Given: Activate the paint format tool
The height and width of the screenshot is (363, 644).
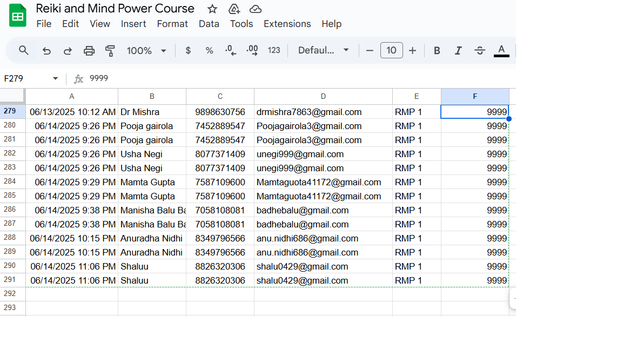Looking at the screenshot, I should tap(110, 50).
